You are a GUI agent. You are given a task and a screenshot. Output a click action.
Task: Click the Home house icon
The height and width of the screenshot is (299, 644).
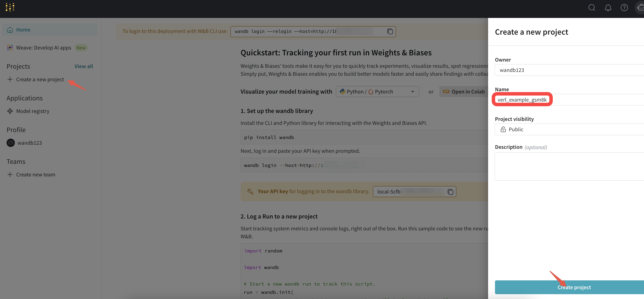(10, 30)
